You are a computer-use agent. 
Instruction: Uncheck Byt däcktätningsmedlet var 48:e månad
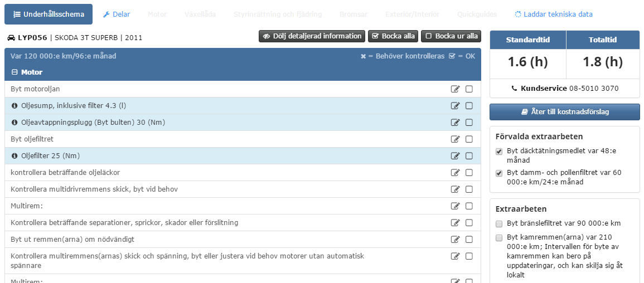499,152
